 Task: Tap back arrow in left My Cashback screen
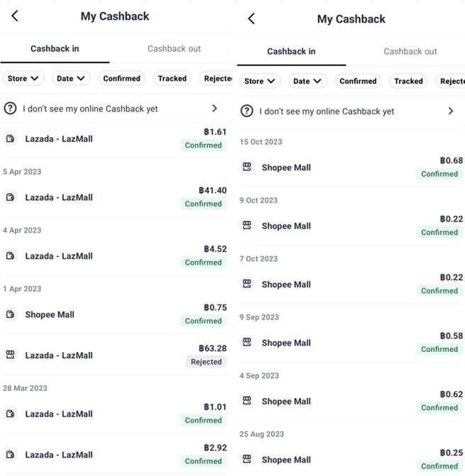coord(15,16)
